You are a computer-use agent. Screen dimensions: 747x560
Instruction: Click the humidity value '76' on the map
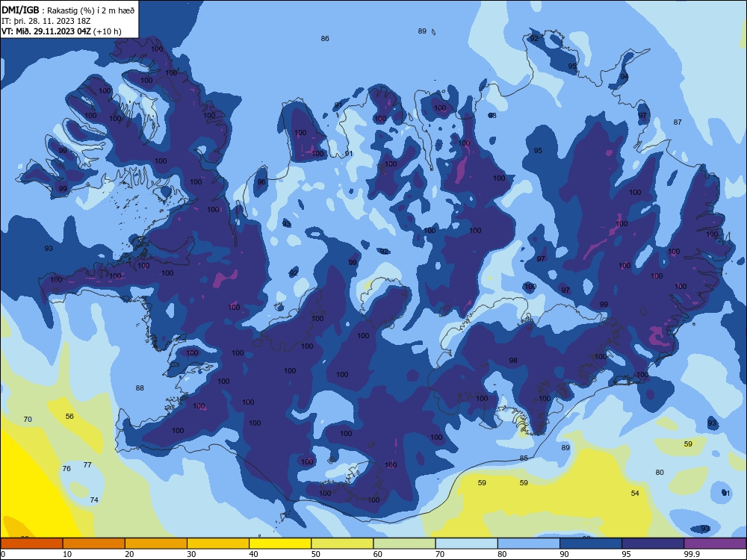(x=66, y=469)
